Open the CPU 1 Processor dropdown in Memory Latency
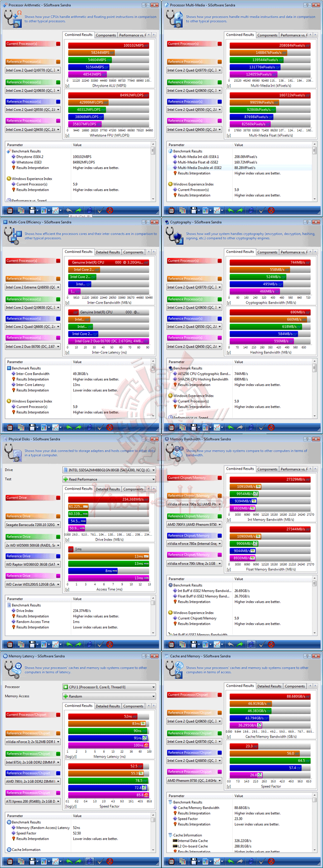Screen dimensions: 323x868 (x=109, y=687)
